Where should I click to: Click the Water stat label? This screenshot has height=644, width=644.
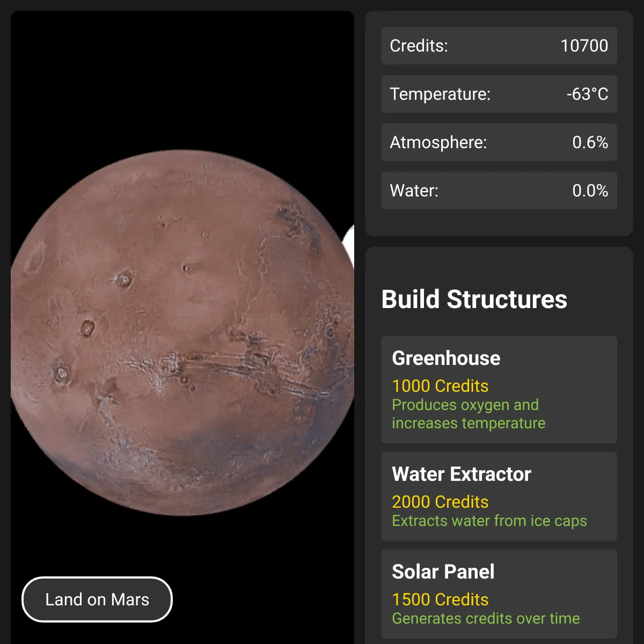click(414, 191)
